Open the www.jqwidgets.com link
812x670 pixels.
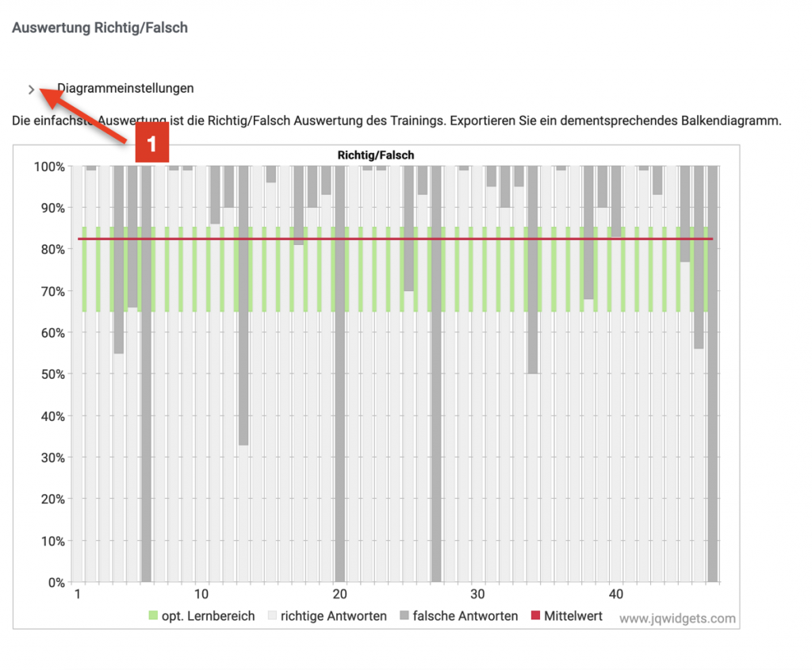point(677,618)
